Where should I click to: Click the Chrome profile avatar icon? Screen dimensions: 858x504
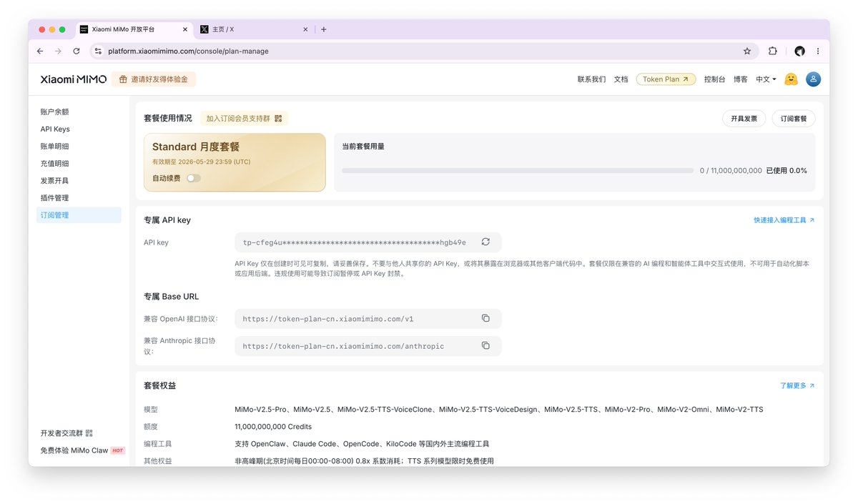click(x=799, y=51)
